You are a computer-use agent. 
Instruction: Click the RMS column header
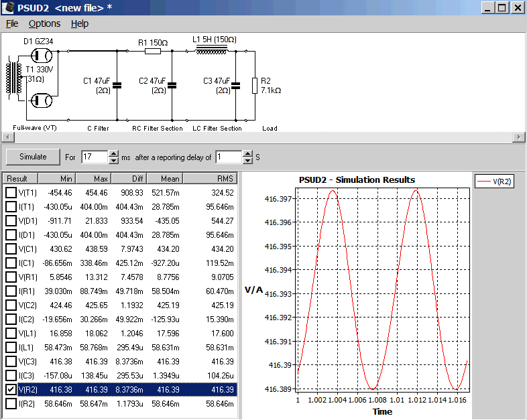coord(210,179)
